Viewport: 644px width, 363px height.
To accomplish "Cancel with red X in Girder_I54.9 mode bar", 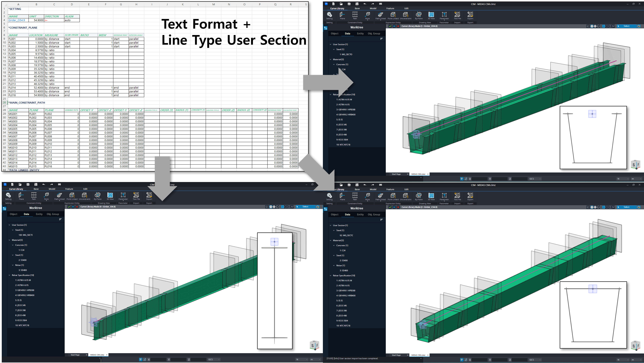I will pos(77,207).
